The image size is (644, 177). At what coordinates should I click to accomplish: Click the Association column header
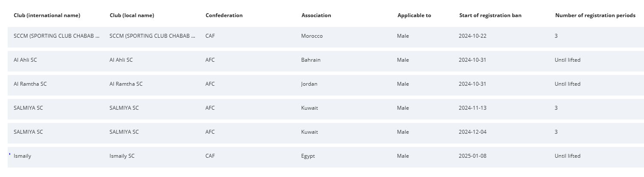pos(316,15)
